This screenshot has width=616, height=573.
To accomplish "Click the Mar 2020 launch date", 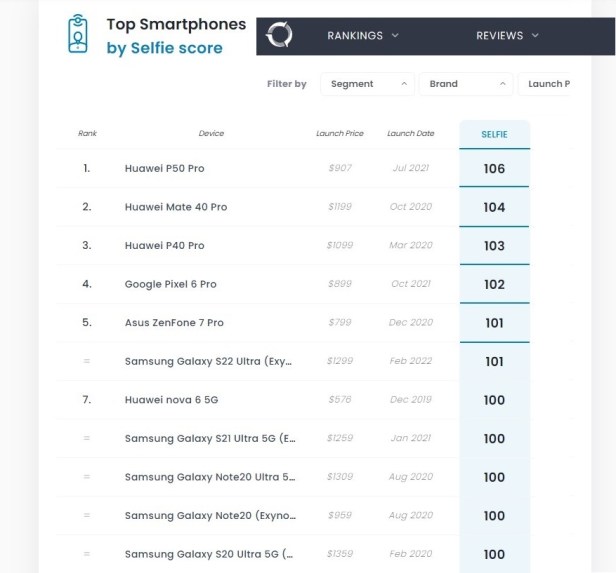I will [x=411, y=245].
